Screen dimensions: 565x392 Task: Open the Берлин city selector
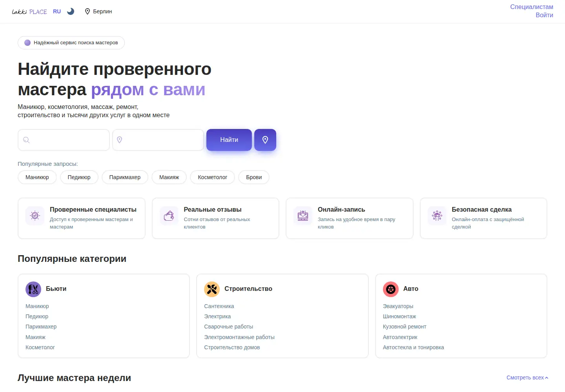98,11
